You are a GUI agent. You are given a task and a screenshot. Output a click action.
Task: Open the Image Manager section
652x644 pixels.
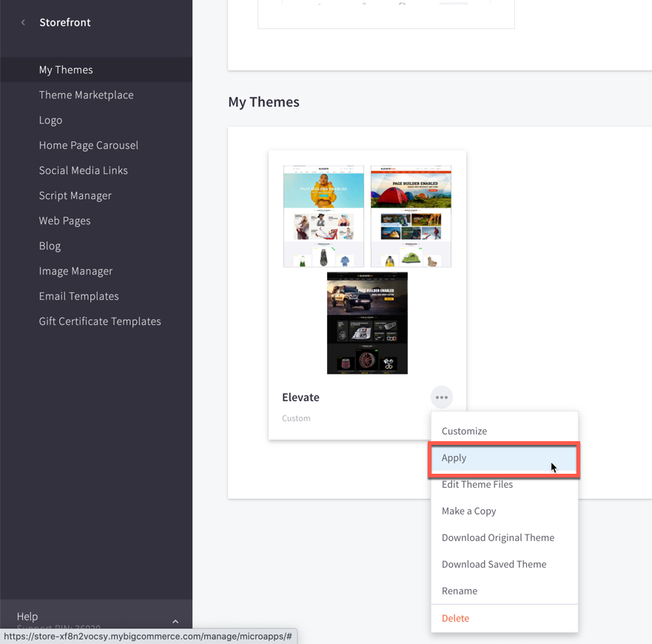pyautogui.click(x=75, y=271)
